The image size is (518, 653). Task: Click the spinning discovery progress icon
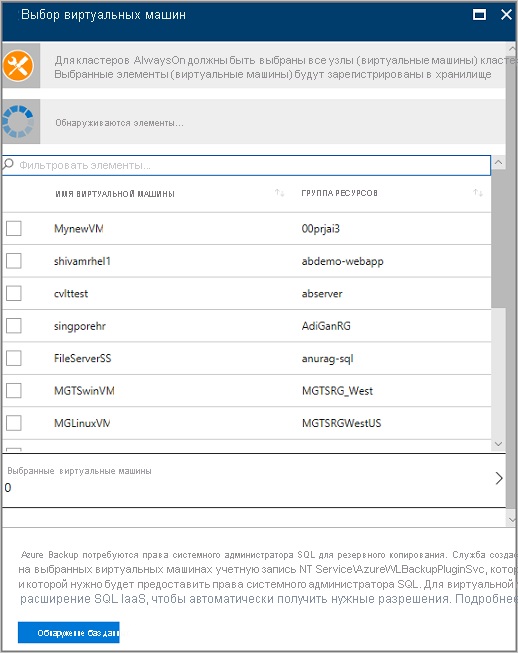18,122
